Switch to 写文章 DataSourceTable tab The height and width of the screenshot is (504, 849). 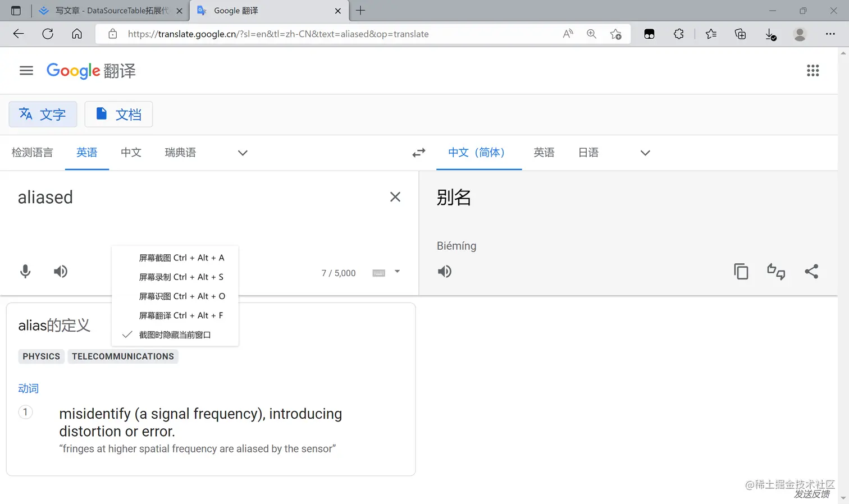[x=111, y=11]
